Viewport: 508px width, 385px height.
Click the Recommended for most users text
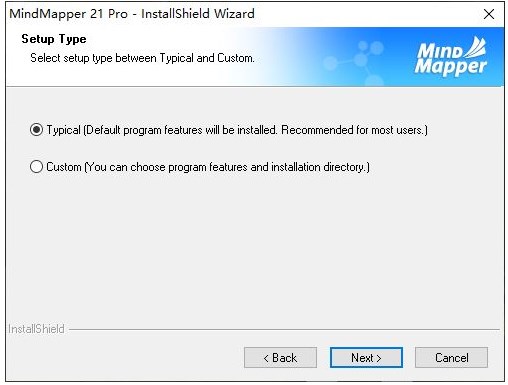354,130
